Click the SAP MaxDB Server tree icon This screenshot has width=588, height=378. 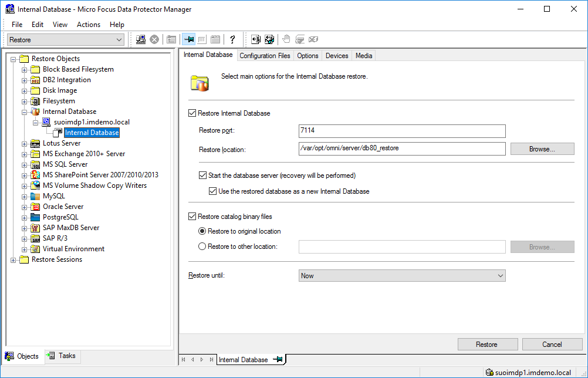pos(35,228)
